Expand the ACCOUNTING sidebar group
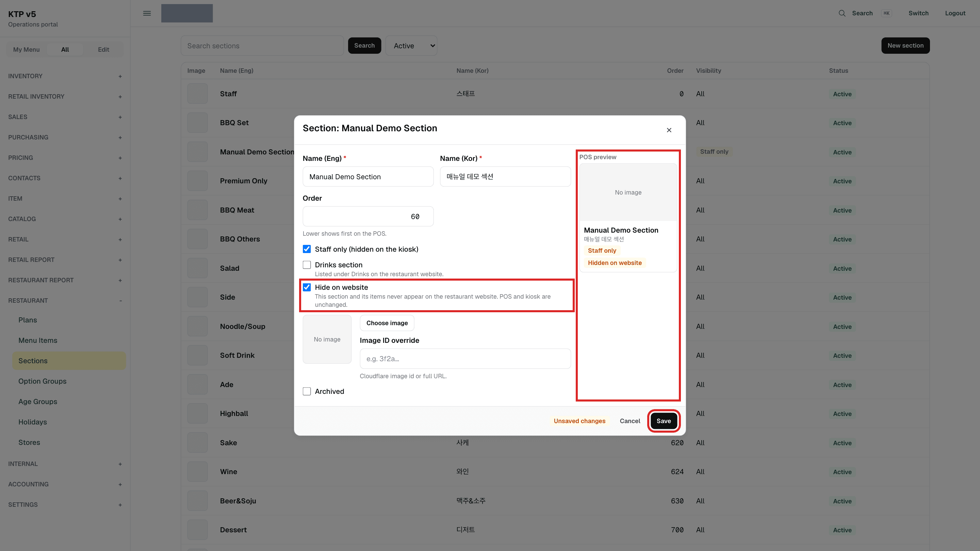Screen dimensions: 980x551 point(65,484)
